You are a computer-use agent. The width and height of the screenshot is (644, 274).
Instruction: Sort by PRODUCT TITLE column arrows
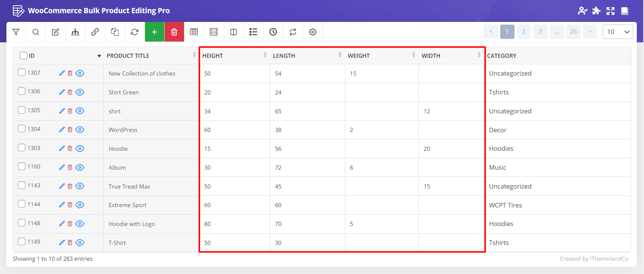[194, 55]
